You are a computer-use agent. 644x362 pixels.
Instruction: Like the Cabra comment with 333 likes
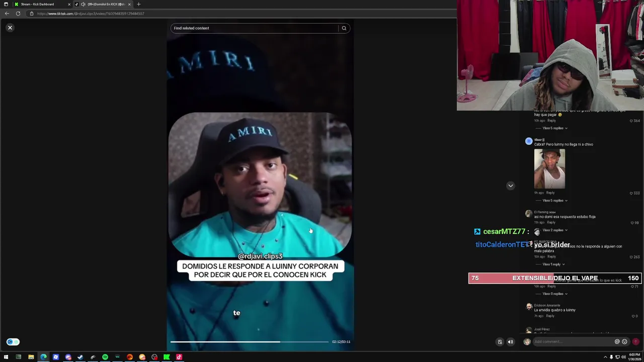click(x=631, y=193)
